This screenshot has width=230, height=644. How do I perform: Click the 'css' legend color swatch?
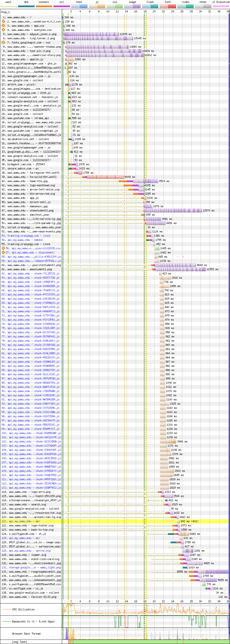tap(115, 6)
